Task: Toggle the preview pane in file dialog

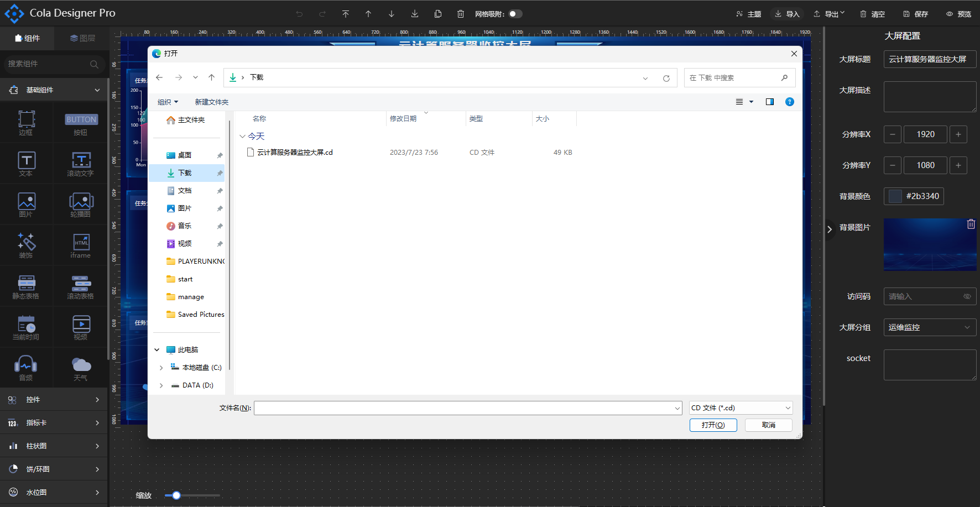Action: pos(769,102)
